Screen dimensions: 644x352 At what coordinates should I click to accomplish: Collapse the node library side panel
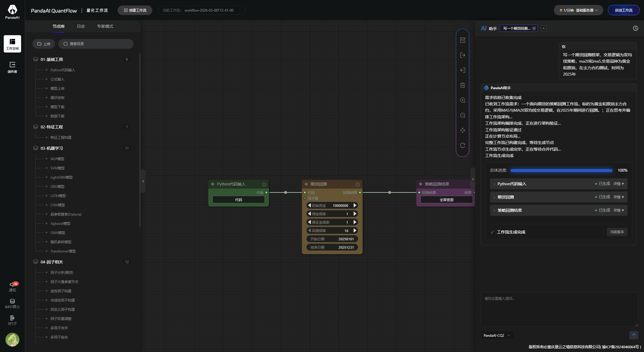pos(143,181)
